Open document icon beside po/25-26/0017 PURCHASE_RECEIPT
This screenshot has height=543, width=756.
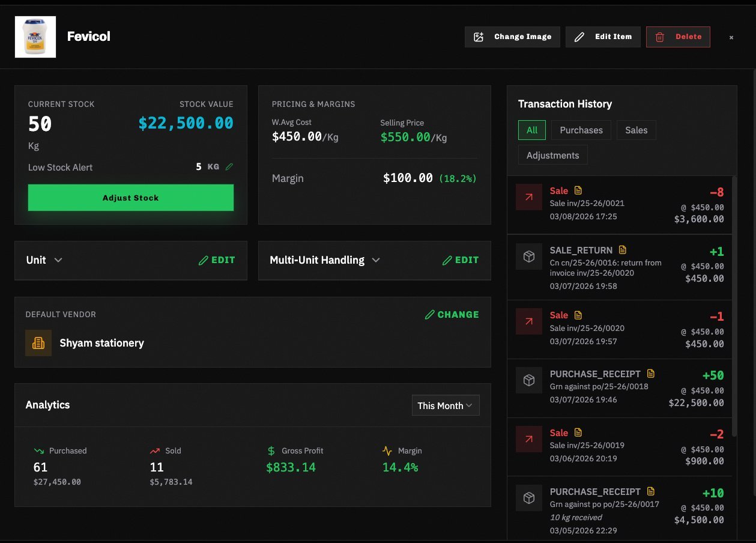click(651, 491)
